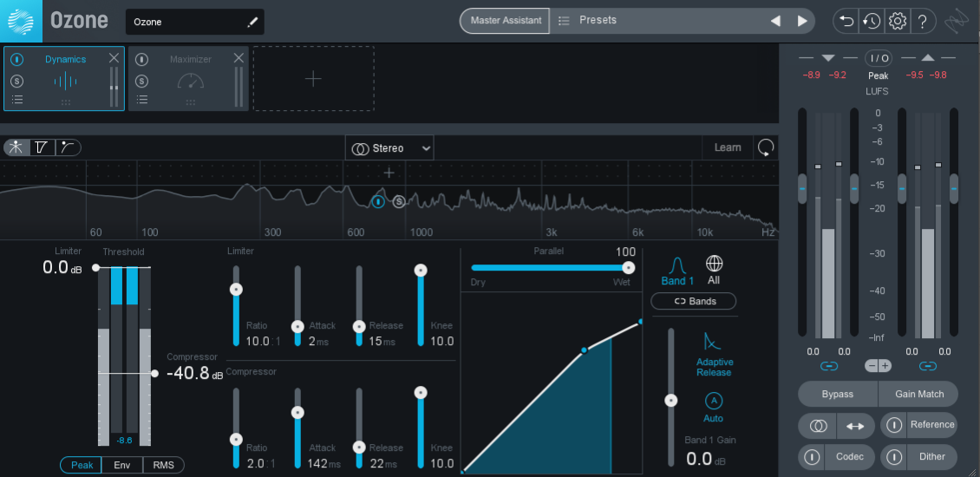
Task: Select the gain reduction trace view icon
Action: (42, 147)
